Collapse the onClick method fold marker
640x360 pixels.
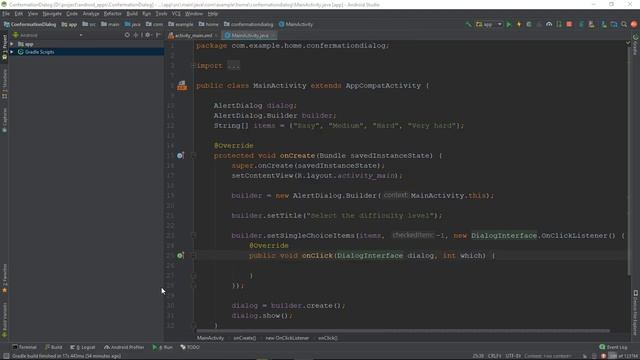tap(193, 256)
